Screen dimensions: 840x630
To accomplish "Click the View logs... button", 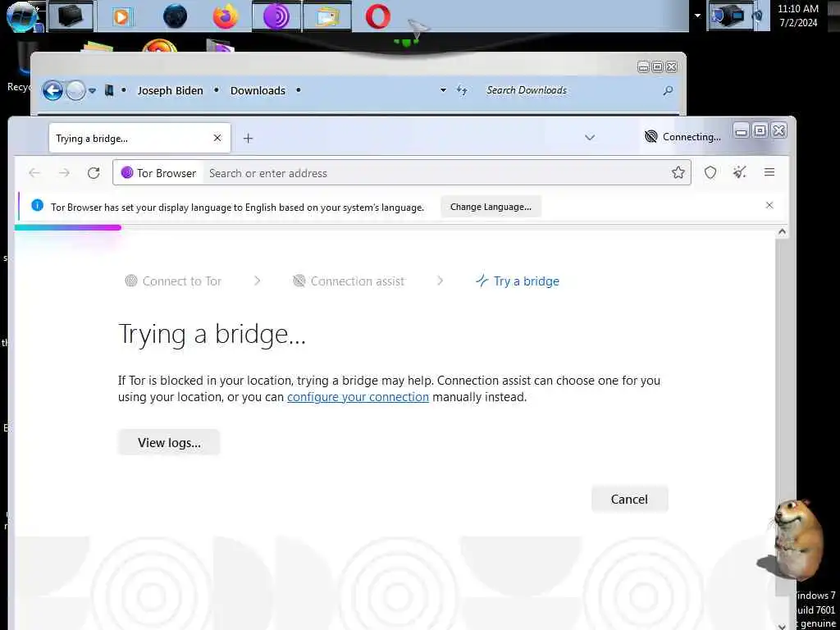I will coord(169,442).
